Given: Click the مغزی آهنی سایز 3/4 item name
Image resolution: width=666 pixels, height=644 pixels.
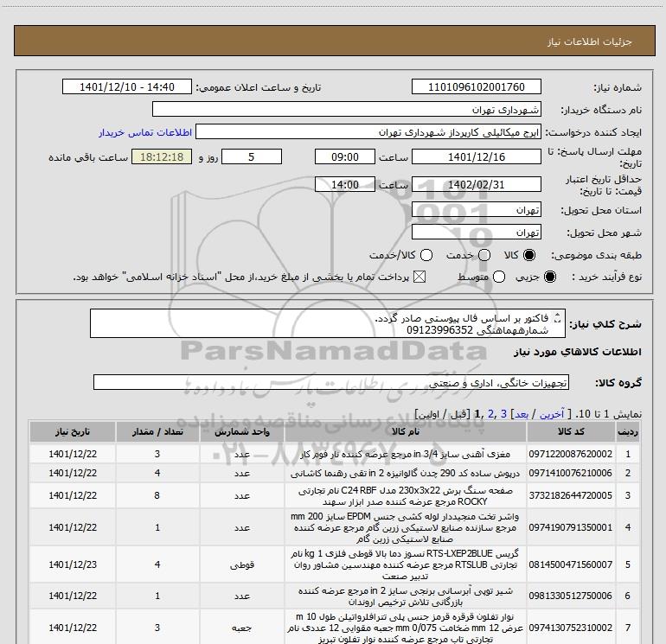Looking at the screenshot, I should (405, 454).
